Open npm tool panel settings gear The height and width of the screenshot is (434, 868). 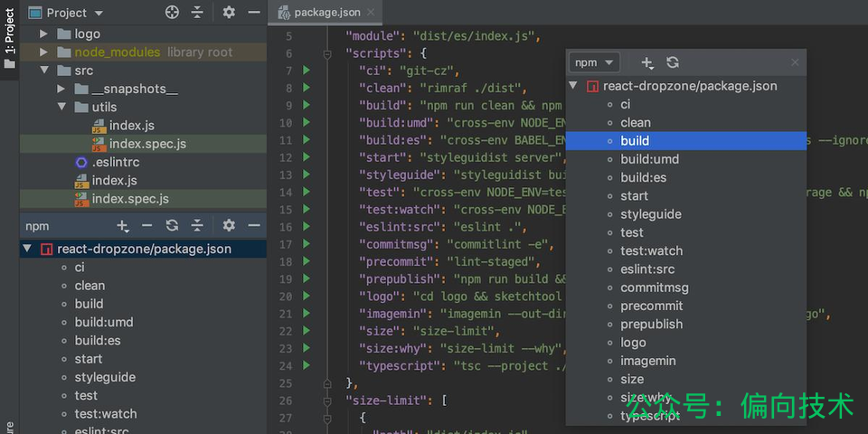(229, 226)
